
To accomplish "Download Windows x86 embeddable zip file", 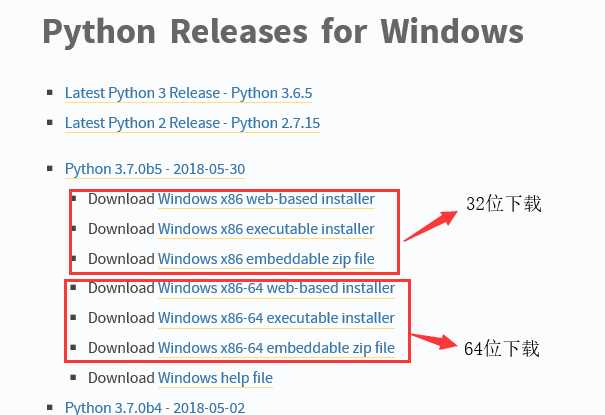I will pos(266,259).
